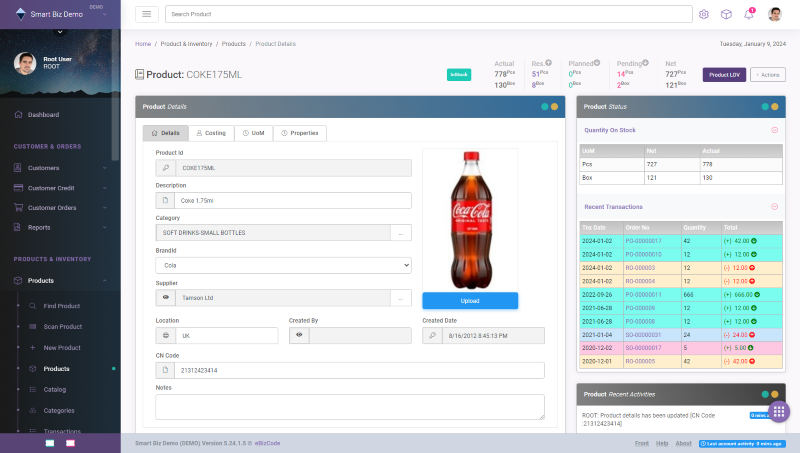This screenshot has height=453, width=800.
Task: Open the Actions dropdown button
Action: (x=768, y=74)
